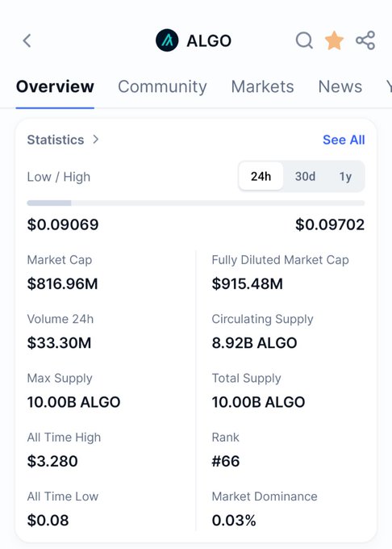The image size is (392, 549).
Task: Tap Fully Diluted Market Cap value $915.48M
Action: 248,283
